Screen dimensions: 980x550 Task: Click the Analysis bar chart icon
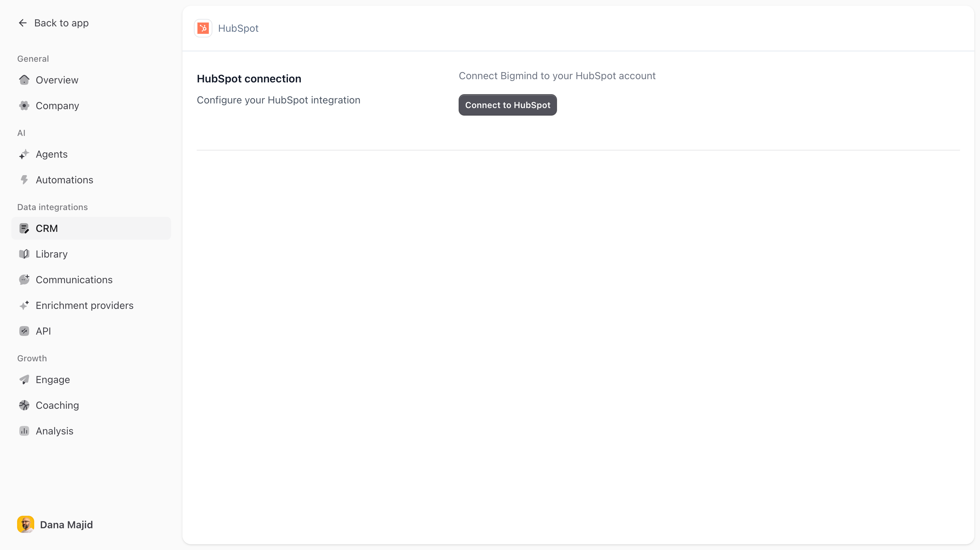(x=24, y=431)
